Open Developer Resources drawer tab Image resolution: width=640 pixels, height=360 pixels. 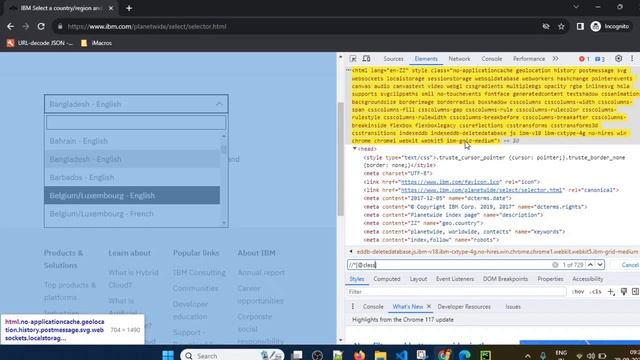point(464,307)
